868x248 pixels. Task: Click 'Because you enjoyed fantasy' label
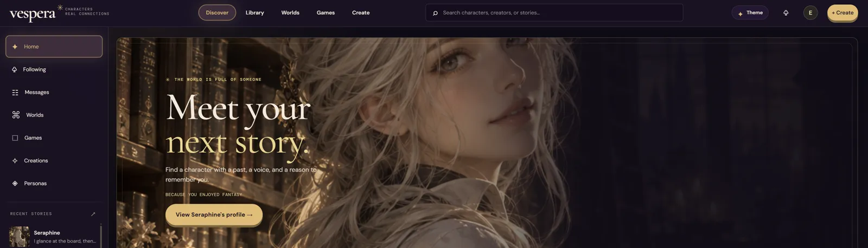(x=203, y=194)
